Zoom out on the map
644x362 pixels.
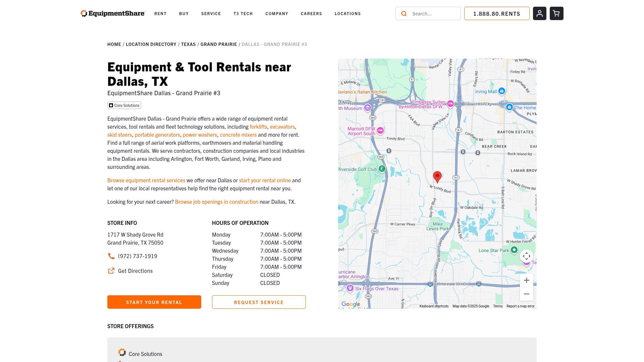(x=526, y=294)
